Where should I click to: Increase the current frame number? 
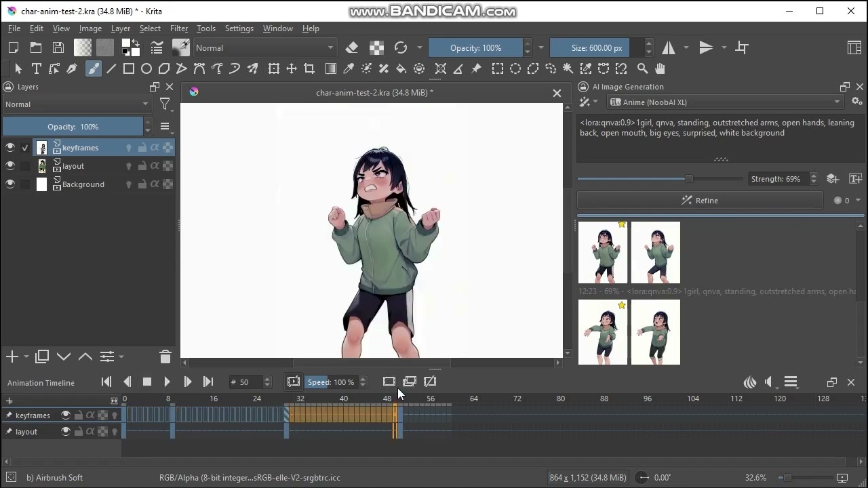pos(267,379)
